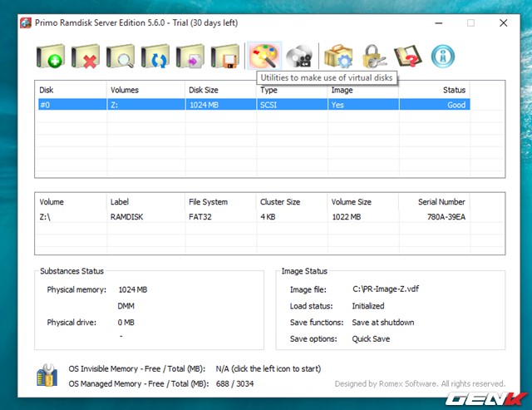The width and height of the screenshot is (532, 410).
Task: Open help via the book with question mark
Action: click(x=408, y=57)
